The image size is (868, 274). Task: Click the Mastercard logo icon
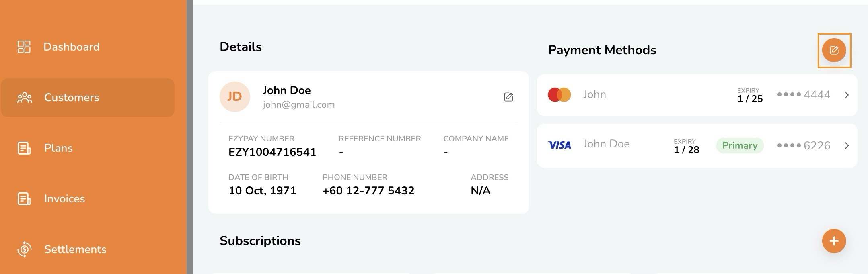pos(559,95)
